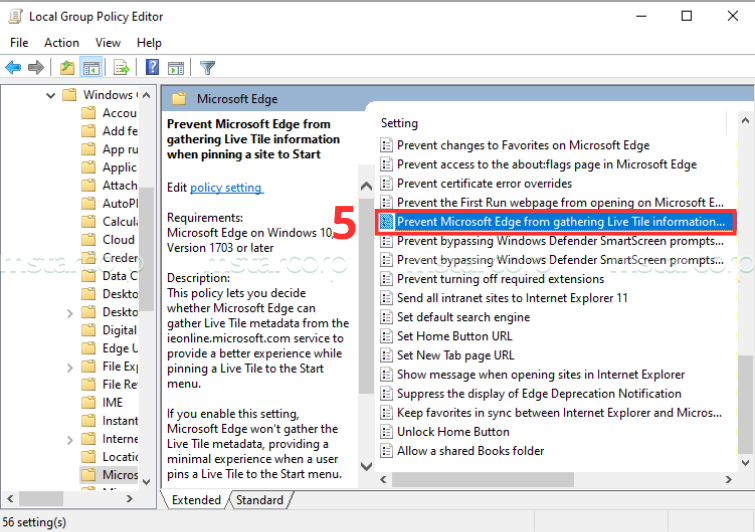Open the Help menu
The width and height of the screenshot is (755, 532).
click(149, 43)
